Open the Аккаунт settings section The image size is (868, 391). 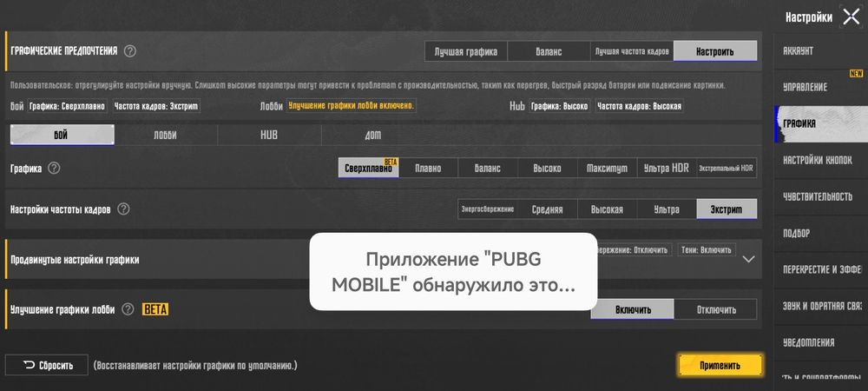[821, 51]
